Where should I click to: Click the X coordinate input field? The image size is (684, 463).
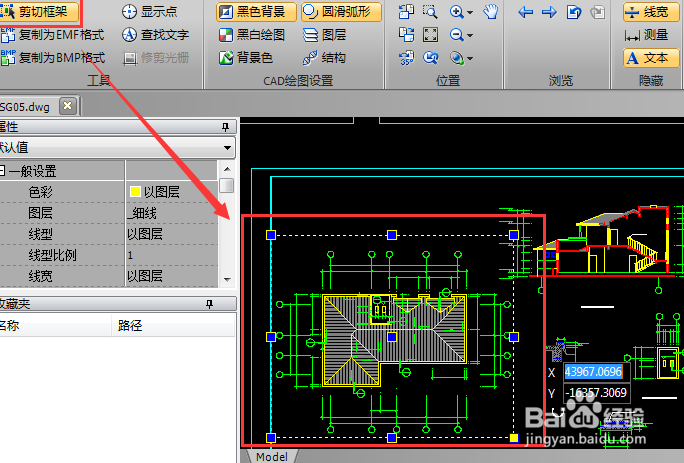tap(596, 372)
